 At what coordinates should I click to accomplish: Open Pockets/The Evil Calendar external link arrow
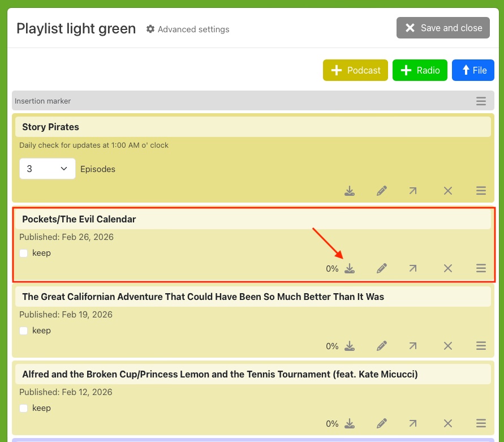(x=413, y=268)
